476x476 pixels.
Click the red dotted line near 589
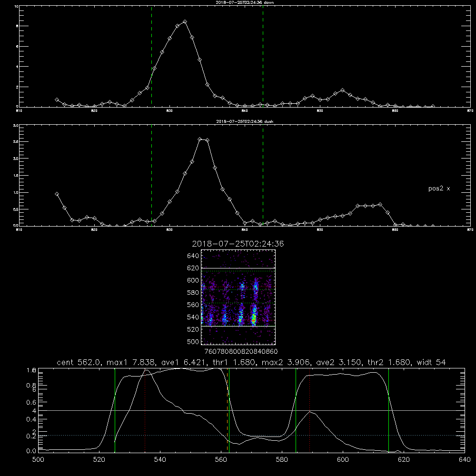pos(310,410)
